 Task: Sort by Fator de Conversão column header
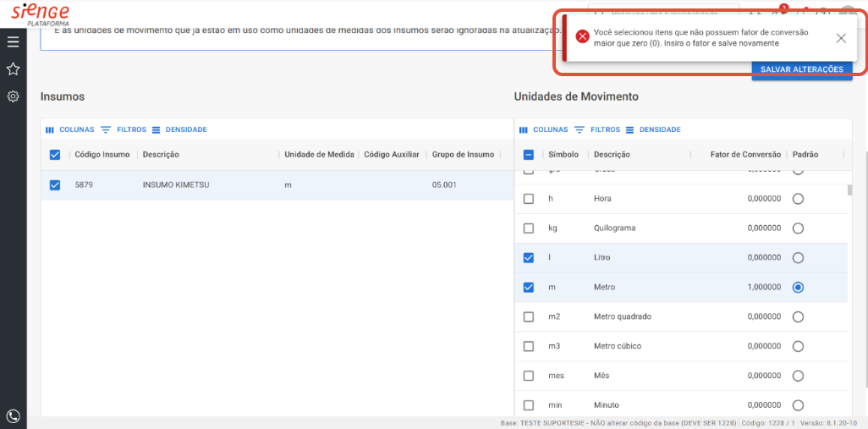click(x=745, y=155)
